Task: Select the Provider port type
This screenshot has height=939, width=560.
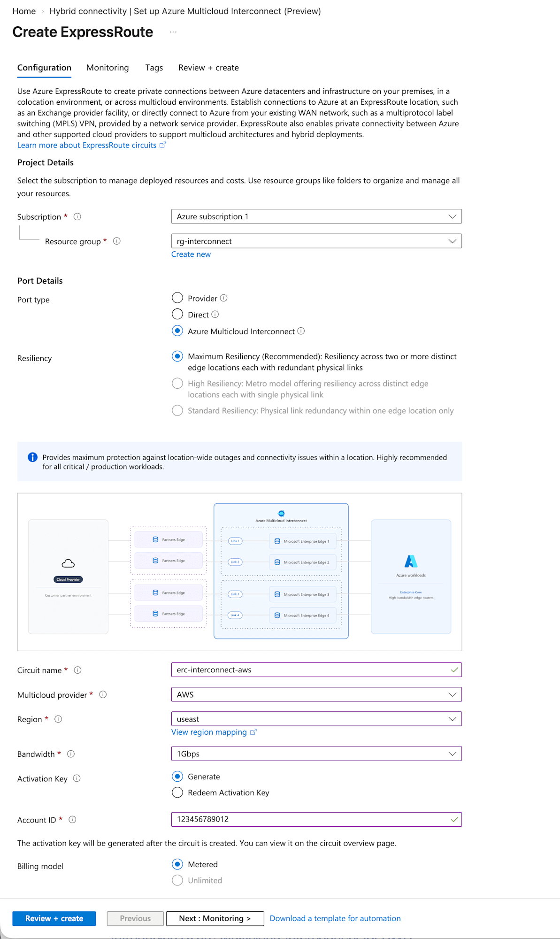Action: pyautogui.click(x=177, y=298)
